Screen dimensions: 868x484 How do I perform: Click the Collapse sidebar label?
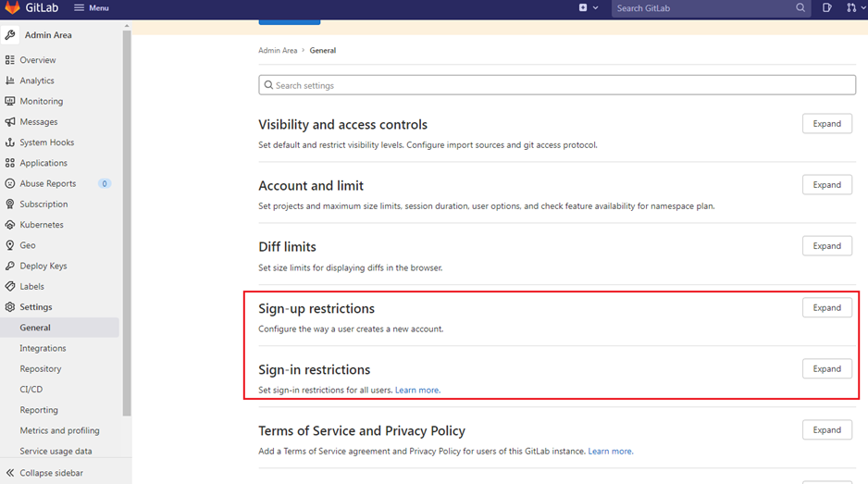[52, 473]
